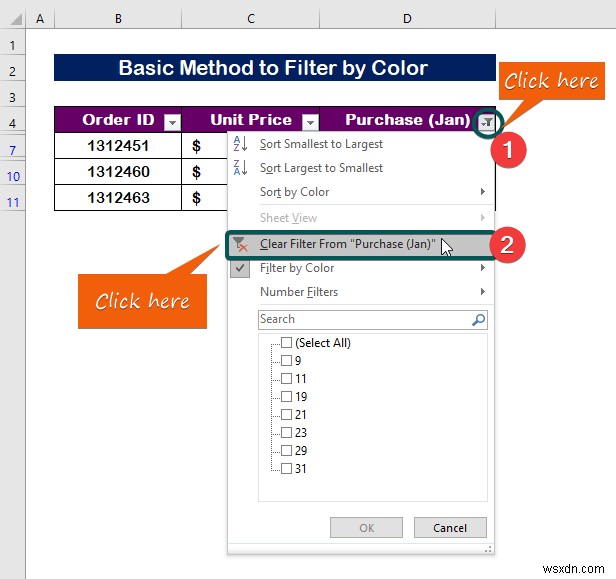Choose Sort Smallest to Largest
616x579 pixels.
pyautogui.click(x=361, y=144)
